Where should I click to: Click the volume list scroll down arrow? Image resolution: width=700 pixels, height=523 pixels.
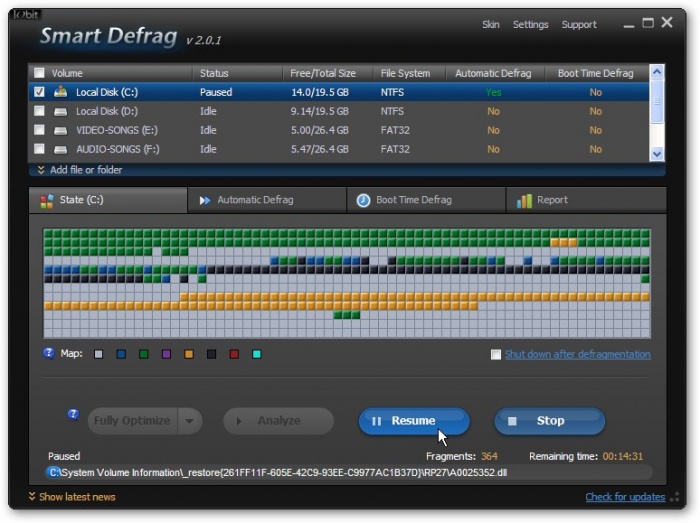(657, 154)
